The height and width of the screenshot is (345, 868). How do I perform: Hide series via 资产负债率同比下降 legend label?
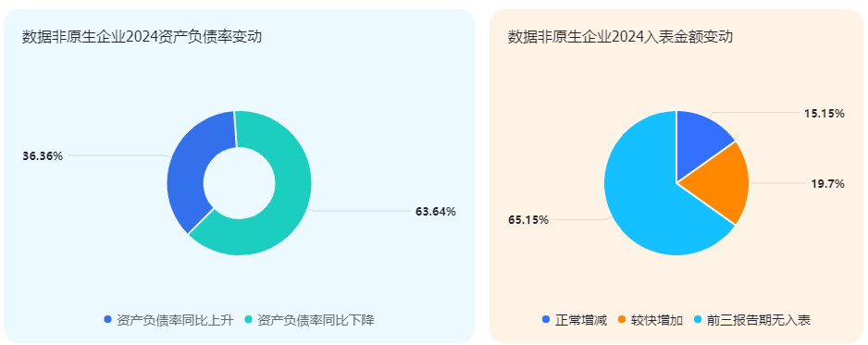pos(316,320)
